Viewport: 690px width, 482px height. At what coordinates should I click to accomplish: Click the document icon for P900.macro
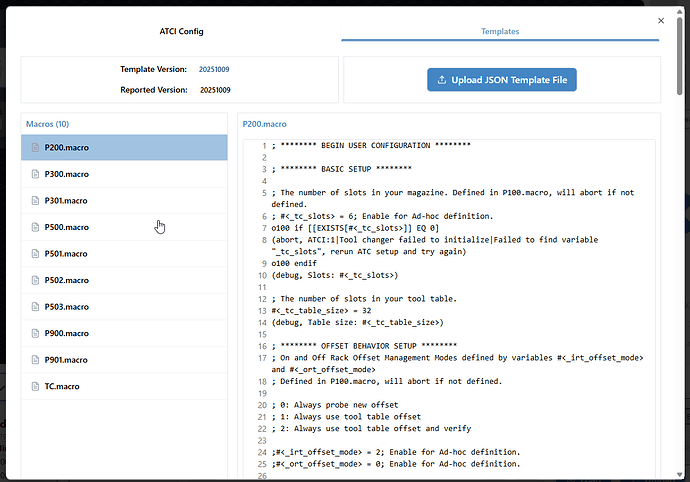pyautogui.click(x=34, y=333)
